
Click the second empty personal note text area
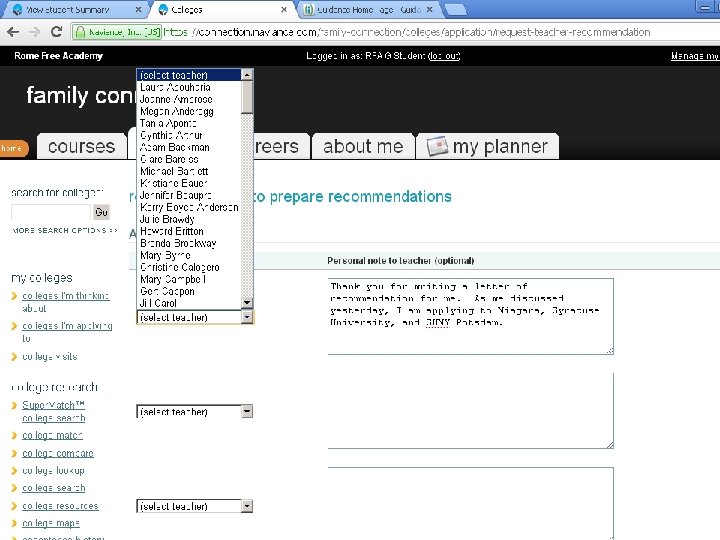tap(471, 411)
